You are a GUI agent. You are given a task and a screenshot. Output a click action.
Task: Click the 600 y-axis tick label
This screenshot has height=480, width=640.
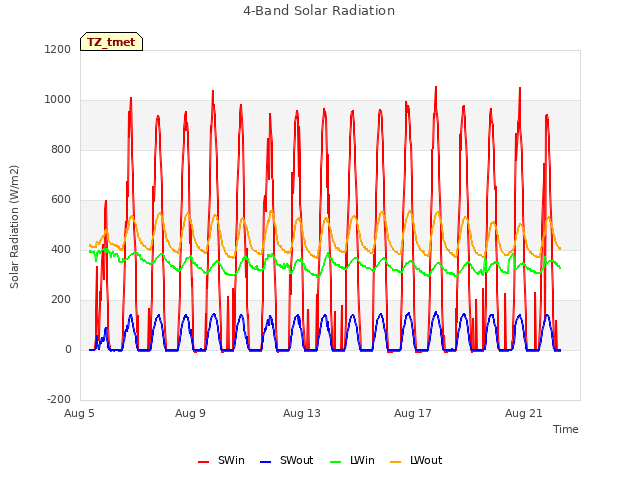pos(61,200)
